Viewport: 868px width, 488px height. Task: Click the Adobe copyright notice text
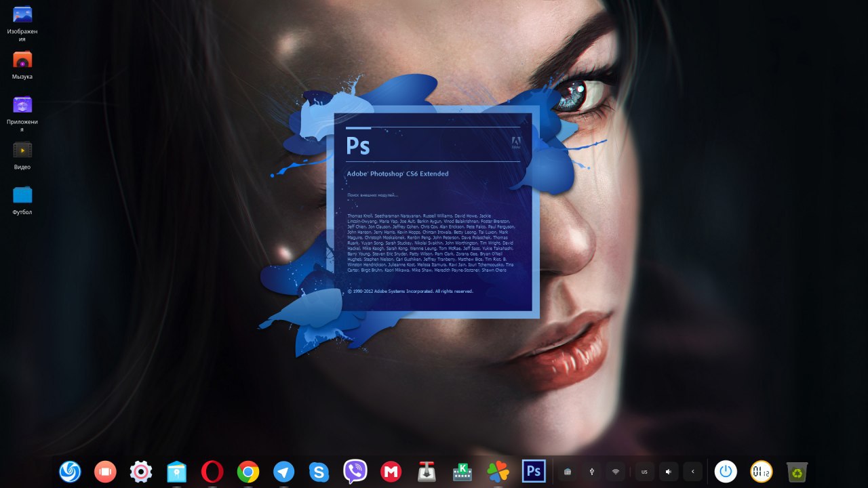(x=410, y=291)
